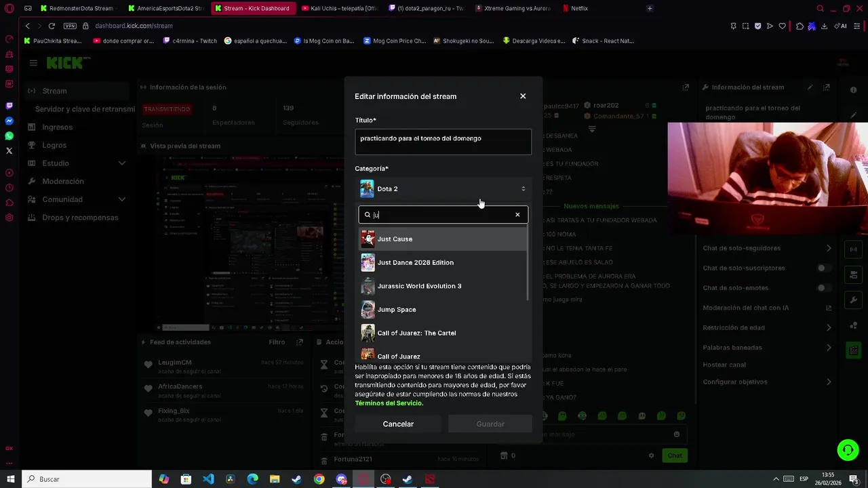
Task: Switch to the Netflix tab
Action: [x=580, y=8]
